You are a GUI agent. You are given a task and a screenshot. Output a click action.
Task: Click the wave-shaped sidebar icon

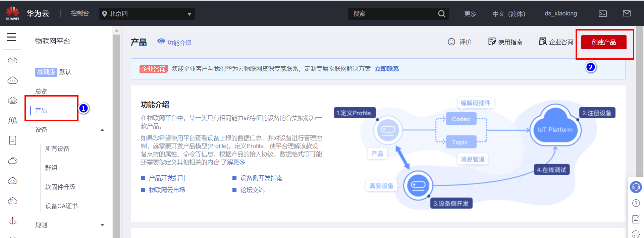[12, 120]
